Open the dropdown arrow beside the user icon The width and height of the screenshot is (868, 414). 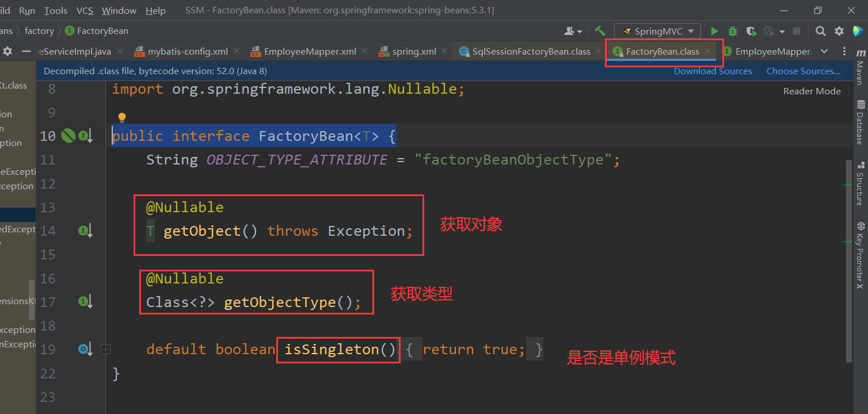pyautogui.click(x=580, y=32)
